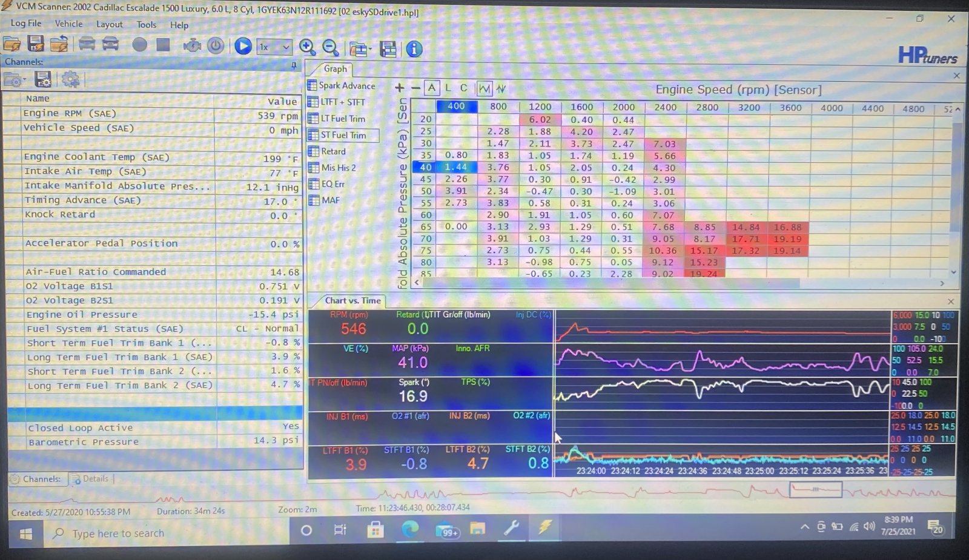
Task: Click the Windows Start button
Action: [25, 534]
